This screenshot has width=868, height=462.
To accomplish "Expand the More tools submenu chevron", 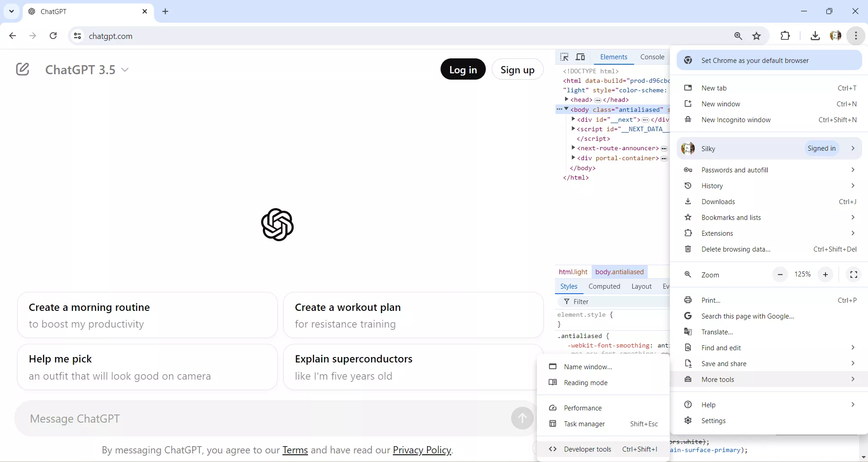I will [853, 379].
